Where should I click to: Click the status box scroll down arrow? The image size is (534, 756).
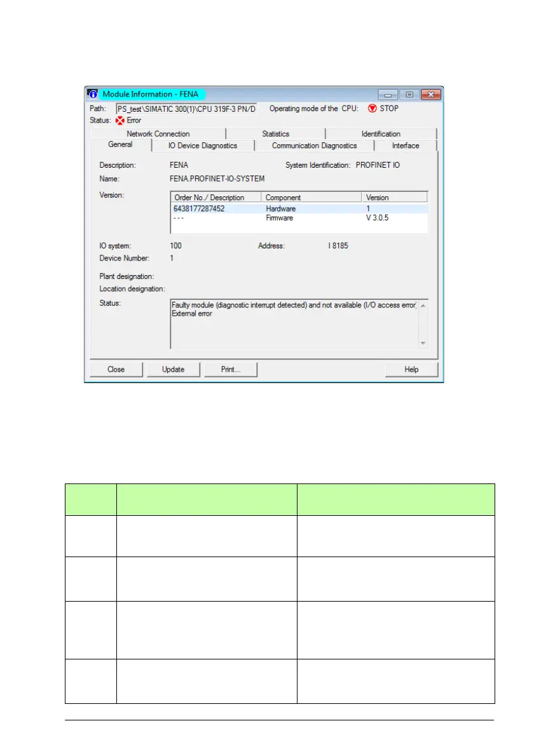pyautogui.click(x=423, y=343)
